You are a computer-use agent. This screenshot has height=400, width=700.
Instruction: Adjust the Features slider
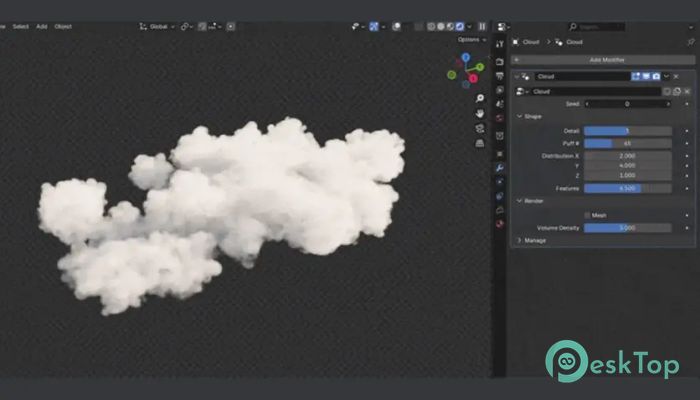pyautogui.click(x=628, y=188)
